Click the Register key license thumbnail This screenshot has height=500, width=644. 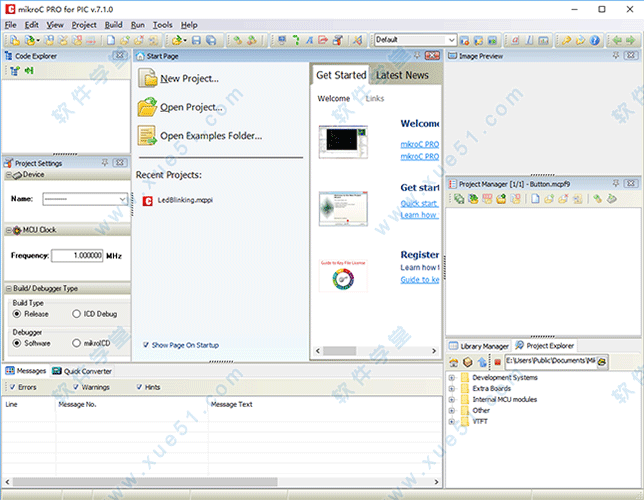343,276
